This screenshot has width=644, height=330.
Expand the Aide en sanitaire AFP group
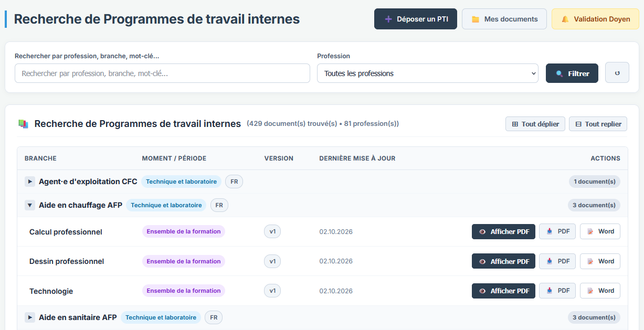[30, 317]
